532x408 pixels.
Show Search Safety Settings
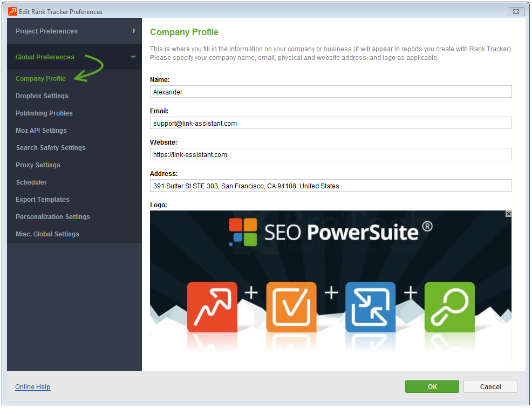(x=51, y=148)
